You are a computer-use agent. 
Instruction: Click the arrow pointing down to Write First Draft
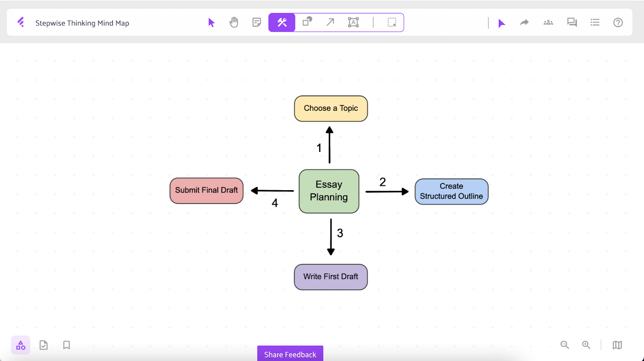[331, 237]
